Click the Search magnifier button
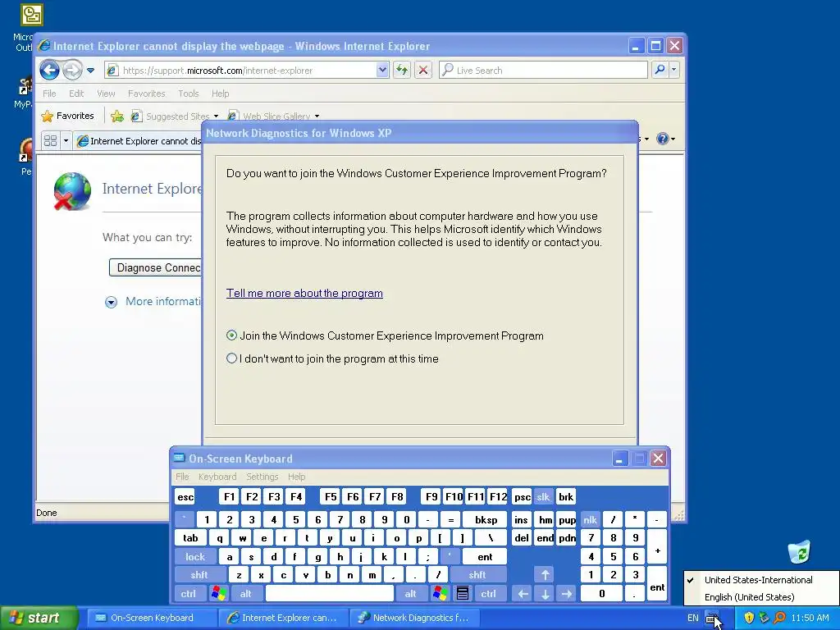The width and height of the screenshot is (840, 630). click(660, 70)
